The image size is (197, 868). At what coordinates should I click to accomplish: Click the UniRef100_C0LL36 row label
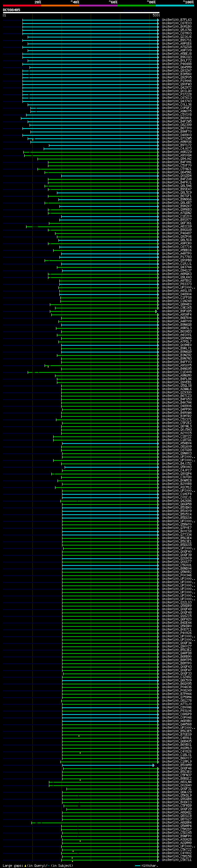(x=177, y=104)
